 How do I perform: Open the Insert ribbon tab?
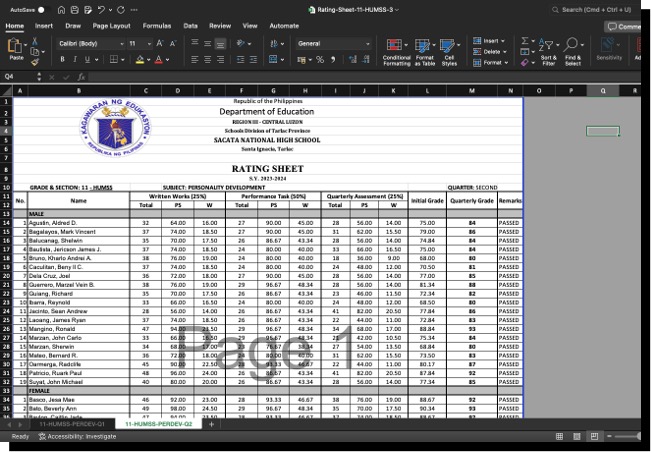[x=44, y=26]
